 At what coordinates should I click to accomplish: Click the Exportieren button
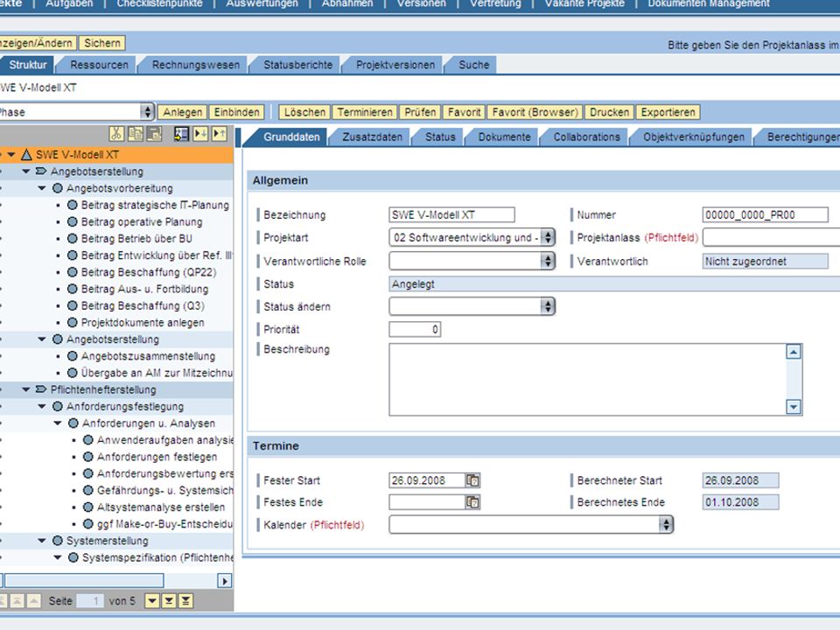click(668, 112)
